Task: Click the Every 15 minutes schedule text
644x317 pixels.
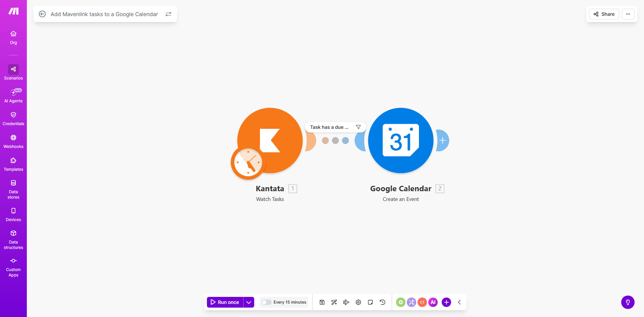Action: (x=290, y=302)
